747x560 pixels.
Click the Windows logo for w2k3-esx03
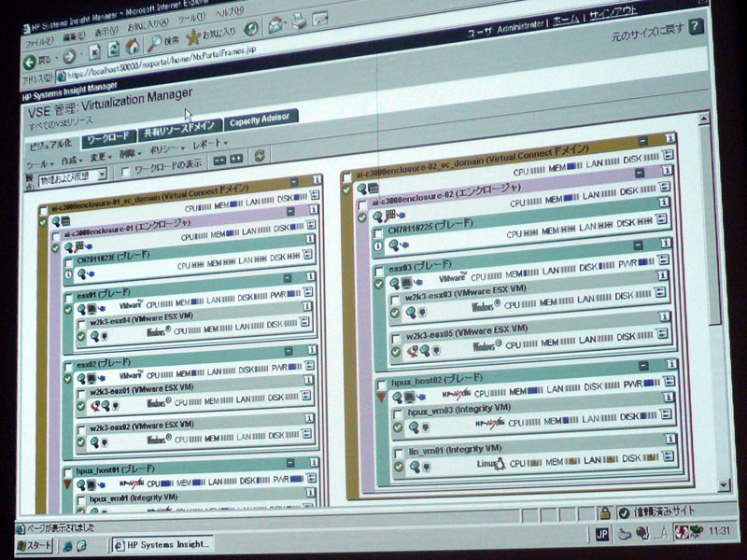coord(486,306)
